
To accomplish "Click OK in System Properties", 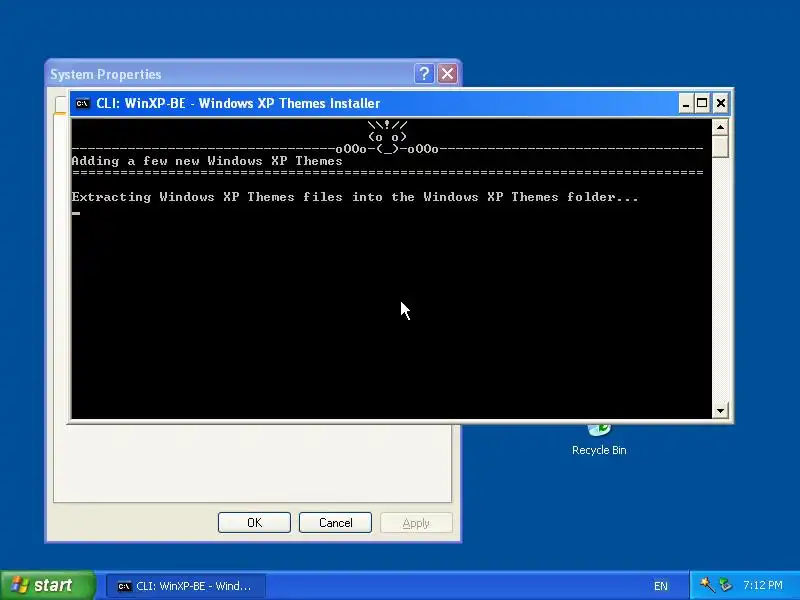I will pyautogui.click(x=254, y=523).
